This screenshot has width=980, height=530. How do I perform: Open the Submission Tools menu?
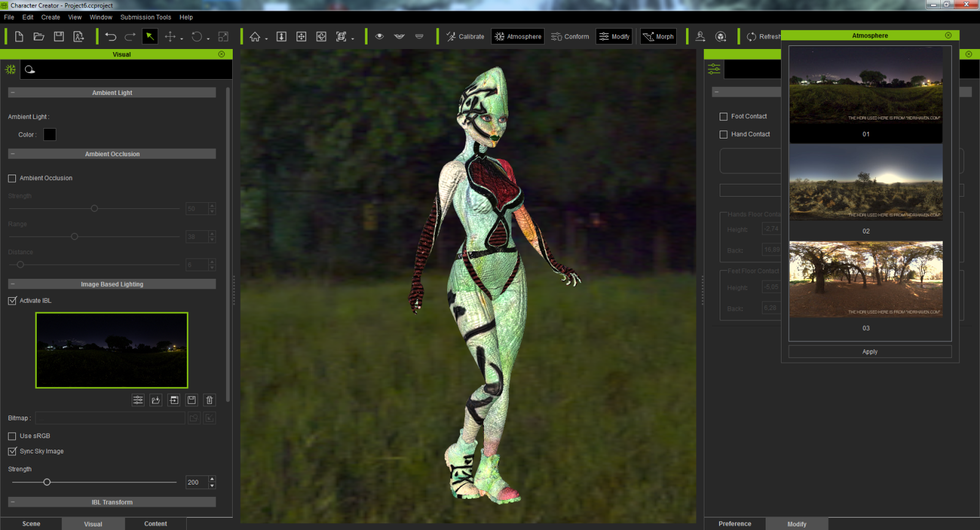[x=146, y=17]
